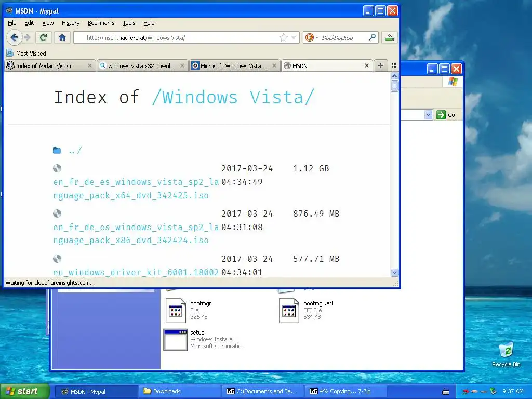
Task: Open the Recycle Bin desktop icon
Action: pos(506,354)
